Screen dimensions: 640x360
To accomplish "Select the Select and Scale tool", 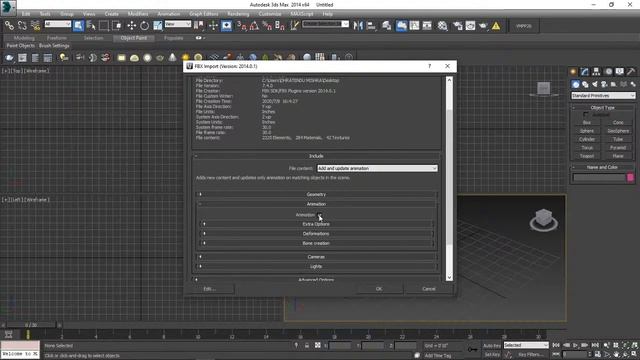I will click(158, 26).
